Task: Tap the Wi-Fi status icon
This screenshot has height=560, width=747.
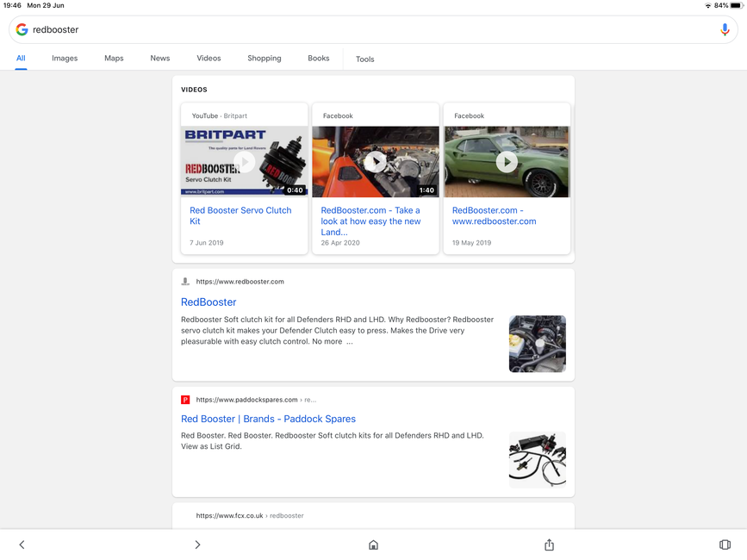Action: (x=708, y=5)
